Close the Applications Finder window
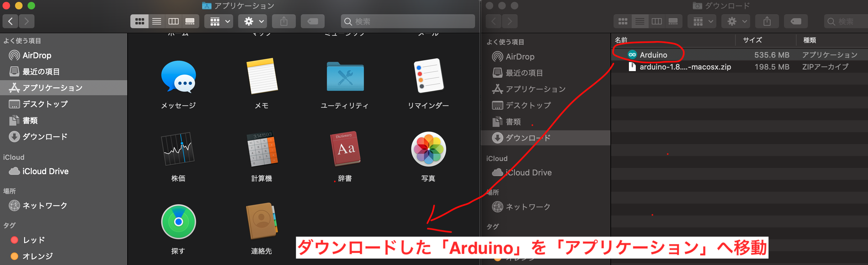 click(6, 5)
